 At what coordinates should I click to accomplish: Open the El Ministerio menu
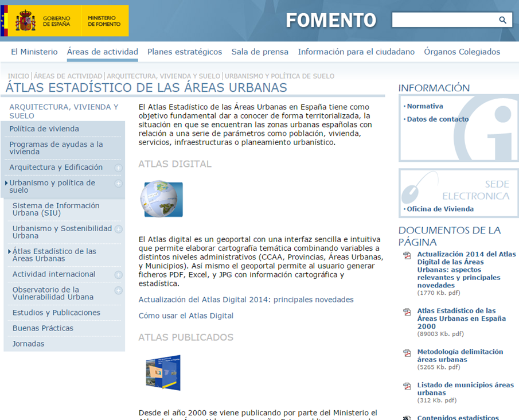[x=34, y=52]
